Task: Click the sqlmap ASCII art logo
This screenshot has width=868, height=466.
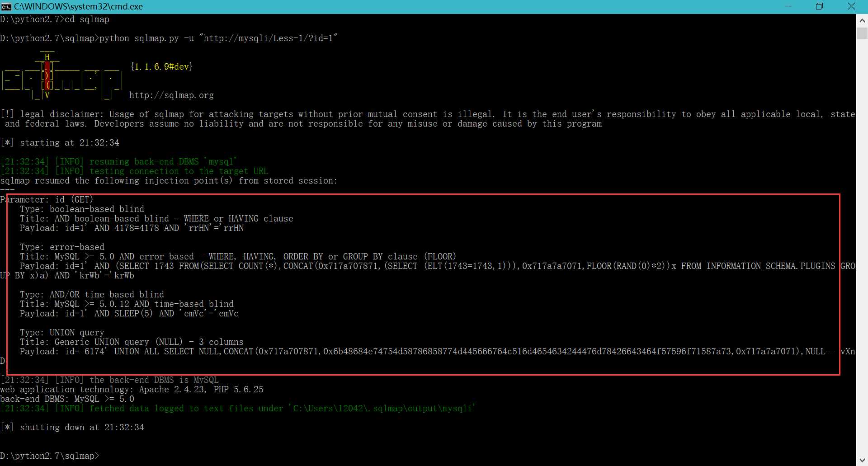Action: (62, 76)
